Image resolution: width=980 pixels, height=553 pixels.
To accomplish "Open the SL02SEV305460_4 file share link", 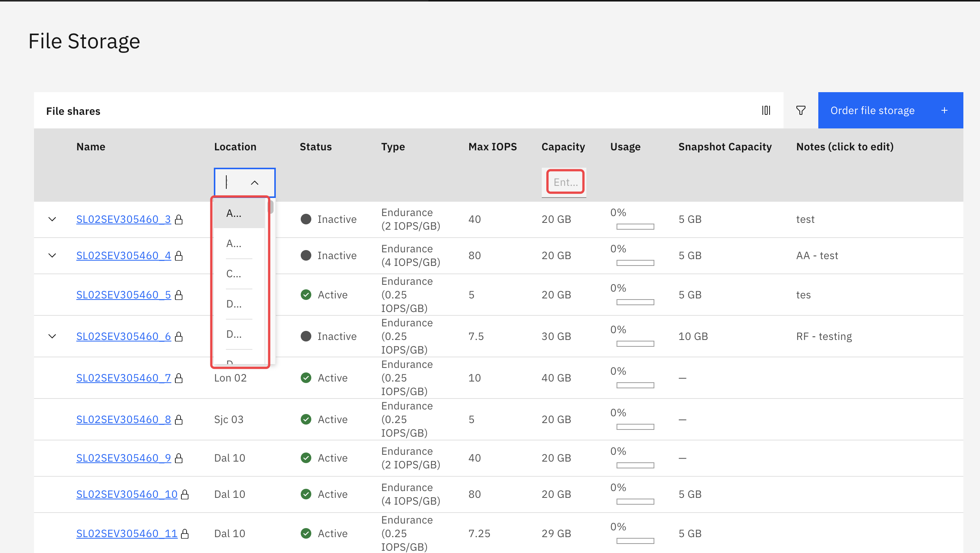I will [x=123, y=255].
